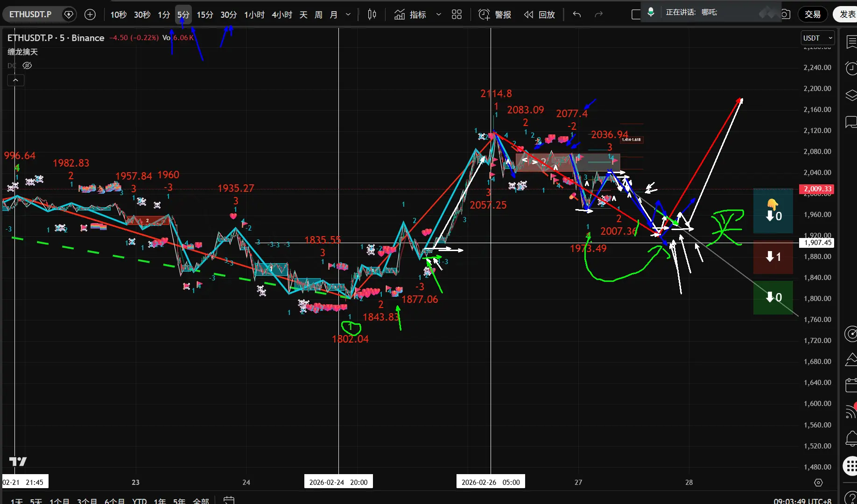857x504 pixels.
Task: Add a symbol to compare with plus icon
Action: (90, 14)
